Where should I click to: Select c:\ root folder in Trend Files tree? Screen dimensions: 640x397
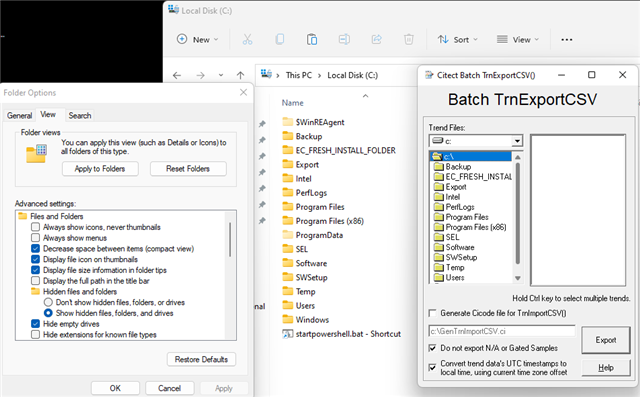471,156
